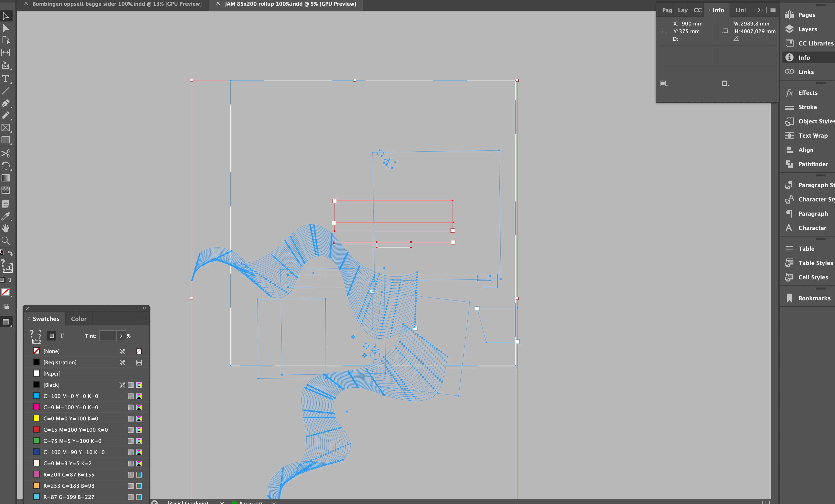This screenshot has width=835, height=504.
Task: Pick the Rectangle Frame tool
Action: [6, 128]
